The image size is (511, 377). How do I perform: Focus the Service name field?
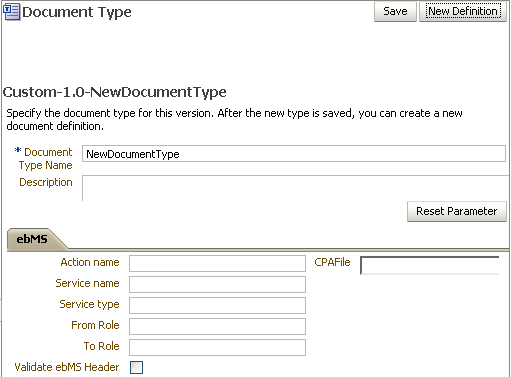click(x=217, y=284)
